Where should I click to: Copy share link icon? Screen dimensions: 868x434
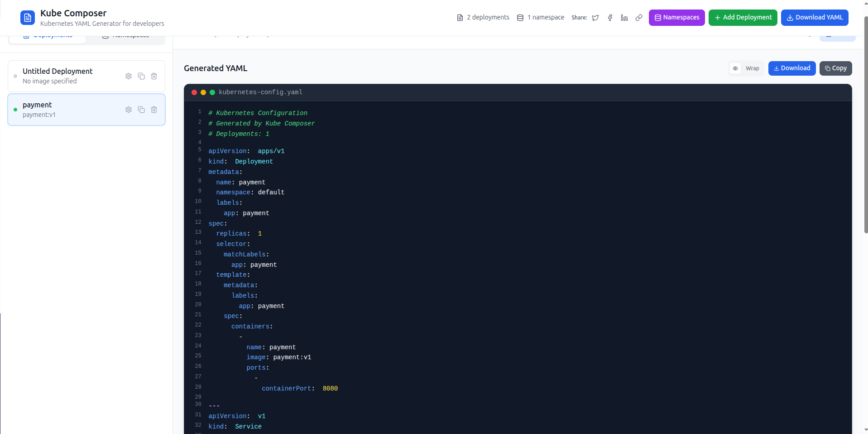[x=639, y=18]
